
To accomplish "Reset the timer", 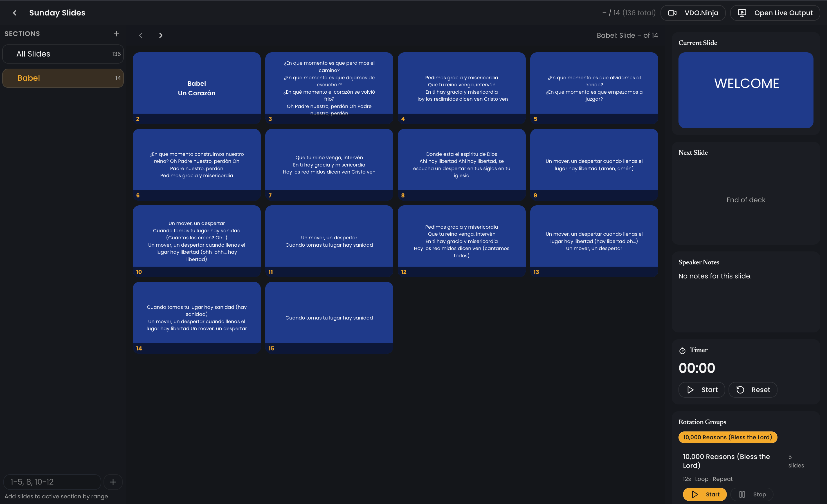I will (x=753, y=390).
